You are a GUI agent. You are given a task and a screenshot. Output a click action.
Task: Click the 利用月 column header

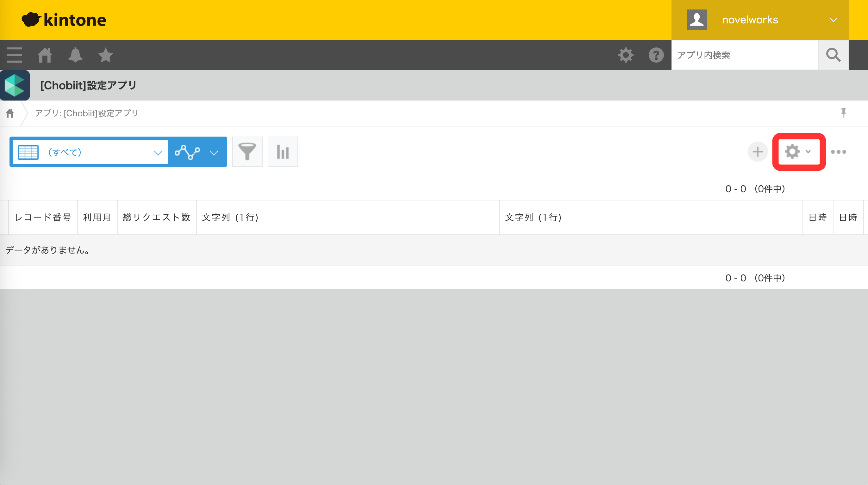[x=97, y=218]
